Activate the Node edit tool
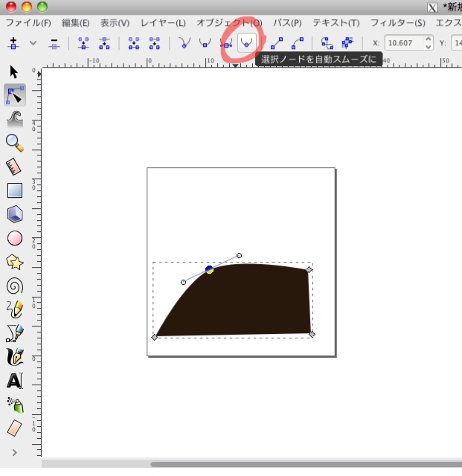Viewport: 462px width, 476px height. click(14, 94)
